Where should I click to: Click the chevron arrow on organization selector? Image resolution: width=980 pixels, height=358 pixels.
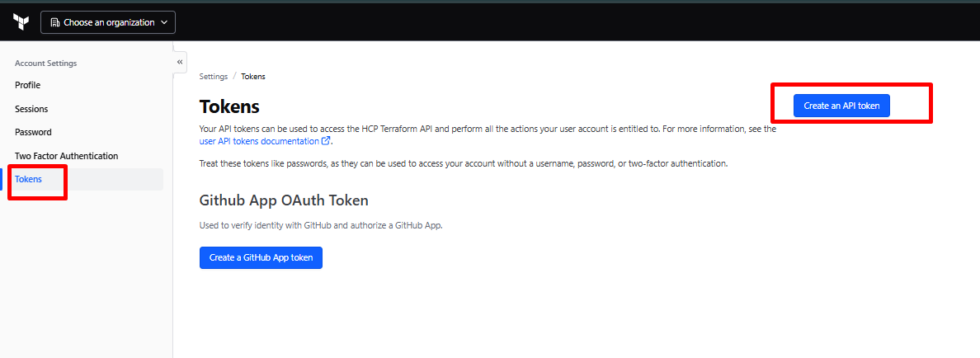pos(163,22)
